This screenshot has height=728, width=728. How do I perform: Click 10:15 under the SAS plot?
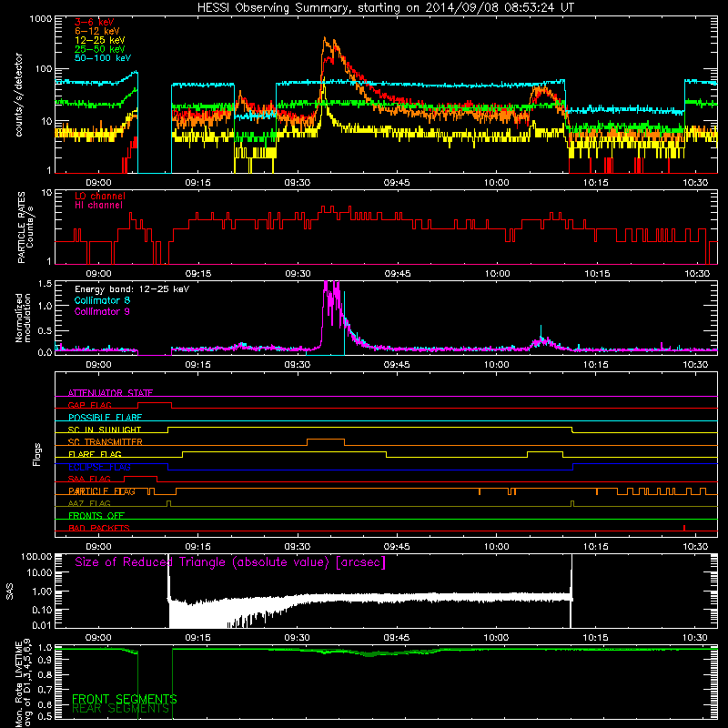[x=596, y=638]
